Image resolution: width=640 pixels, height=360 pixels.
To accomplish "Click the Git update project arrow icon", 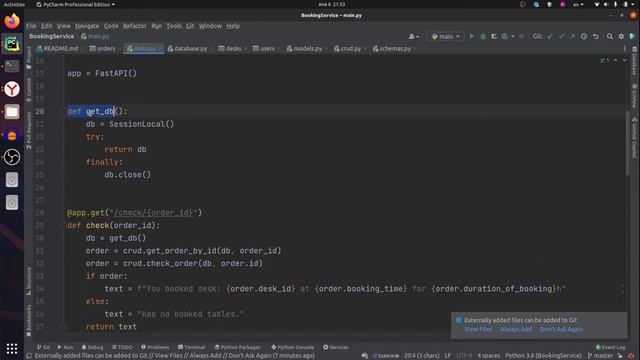I will [550, 36].
